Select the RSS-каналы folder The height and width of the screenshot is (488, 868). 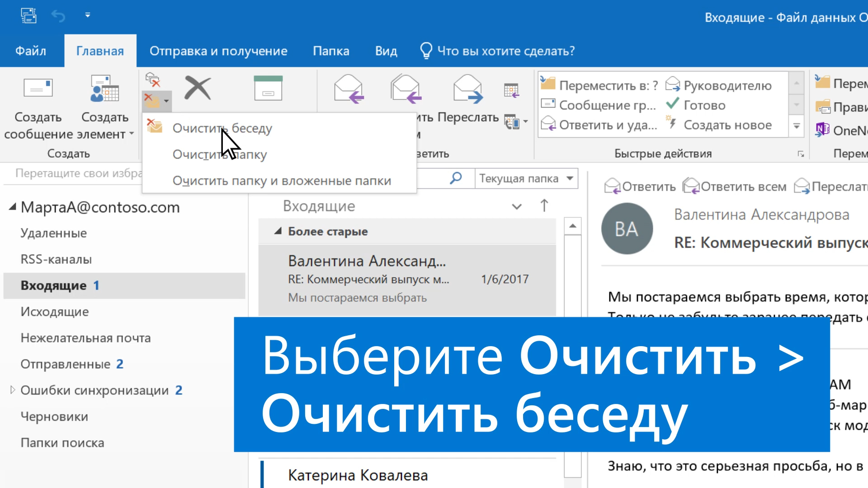pos(56,259)
